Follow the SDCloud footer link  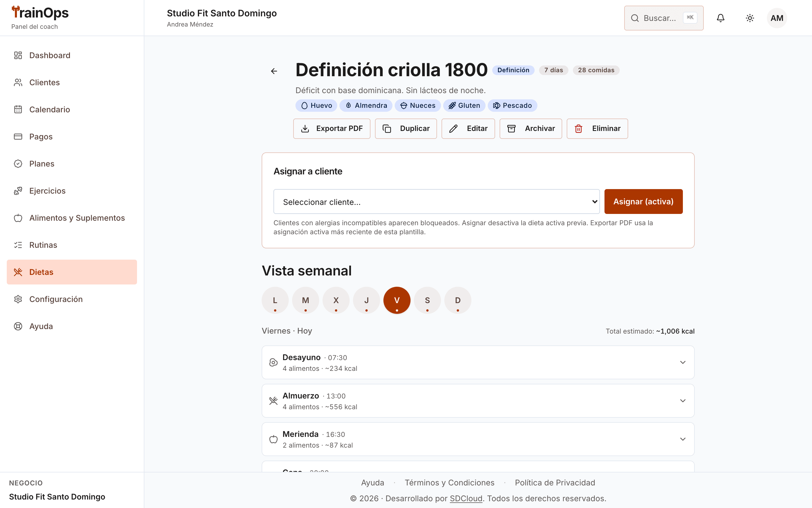466,498
